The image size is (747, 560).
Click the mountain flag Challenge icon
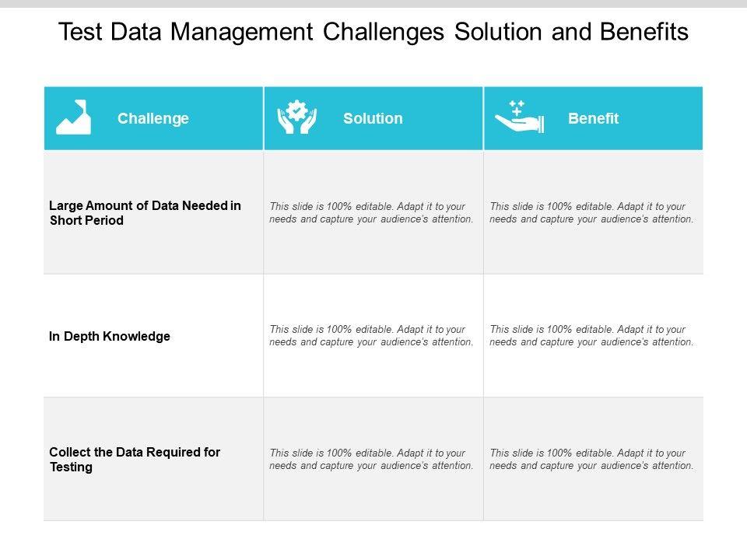(74, 117)
